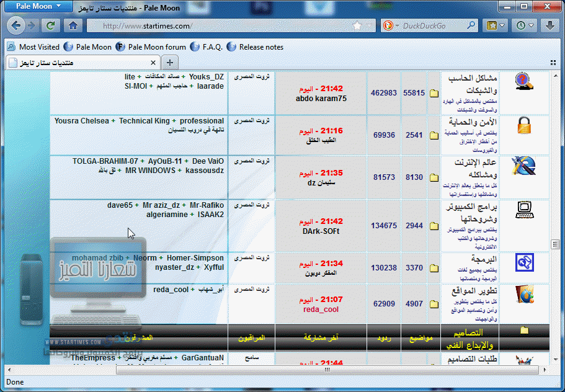Close the منتديات ستار تايمز tab
565x392 pixels.
click(153, 63)
